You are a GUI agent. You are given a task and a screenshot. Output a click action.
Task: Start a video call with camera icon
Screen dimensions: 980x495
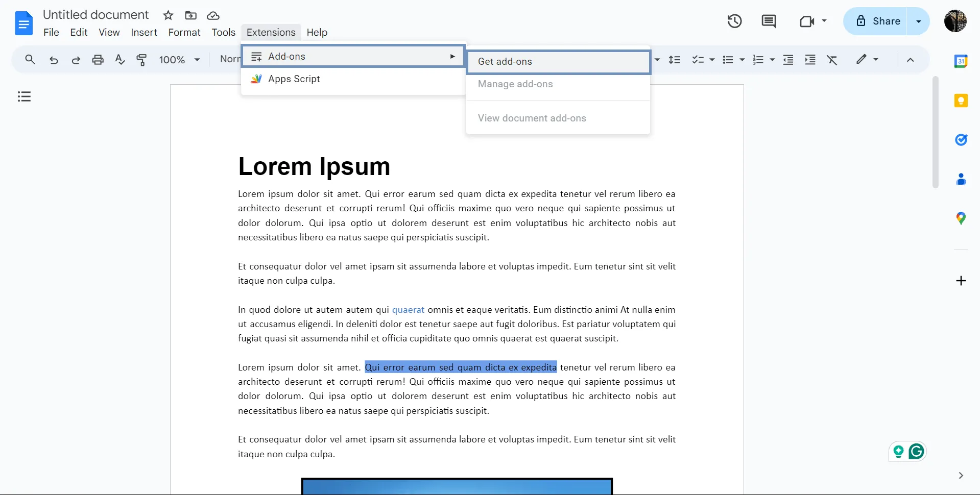(x=806, y=21)
